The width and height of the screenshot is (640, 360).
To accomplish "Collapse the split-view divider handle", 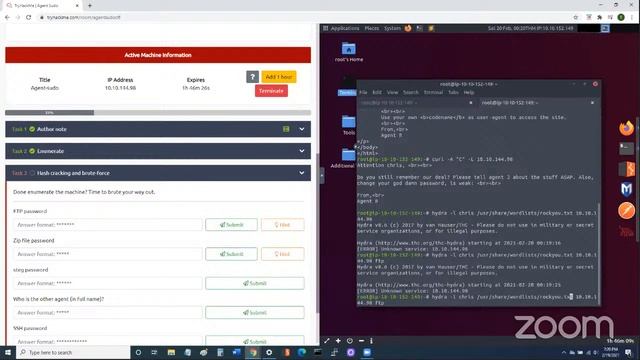I will click(322, 176).
